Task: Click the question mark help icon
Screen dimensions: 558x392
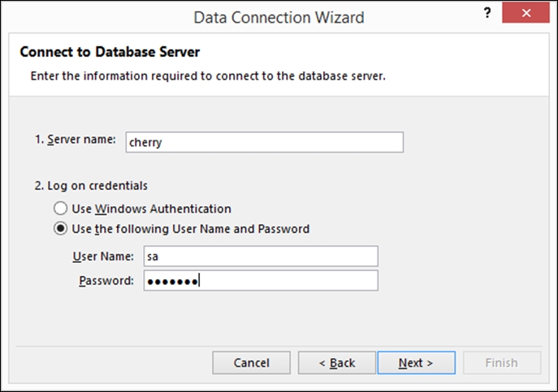Action: (x=487, y=13)
